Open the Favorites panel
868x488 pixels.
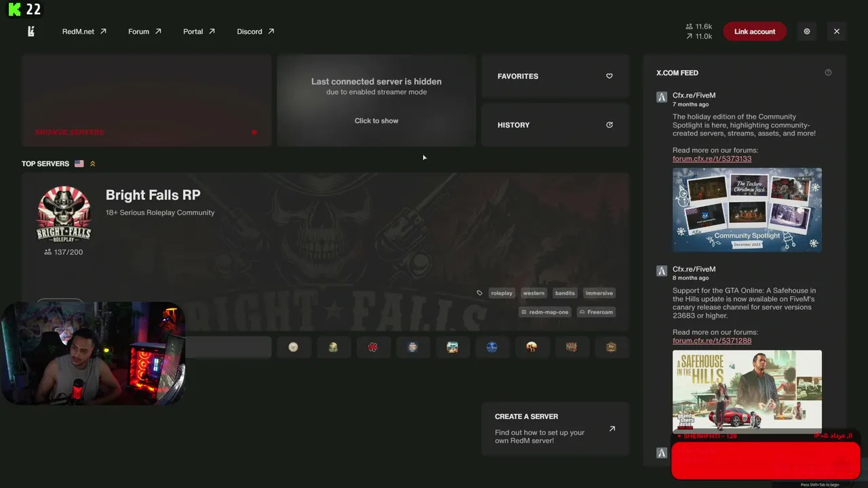tap(555, 76)
